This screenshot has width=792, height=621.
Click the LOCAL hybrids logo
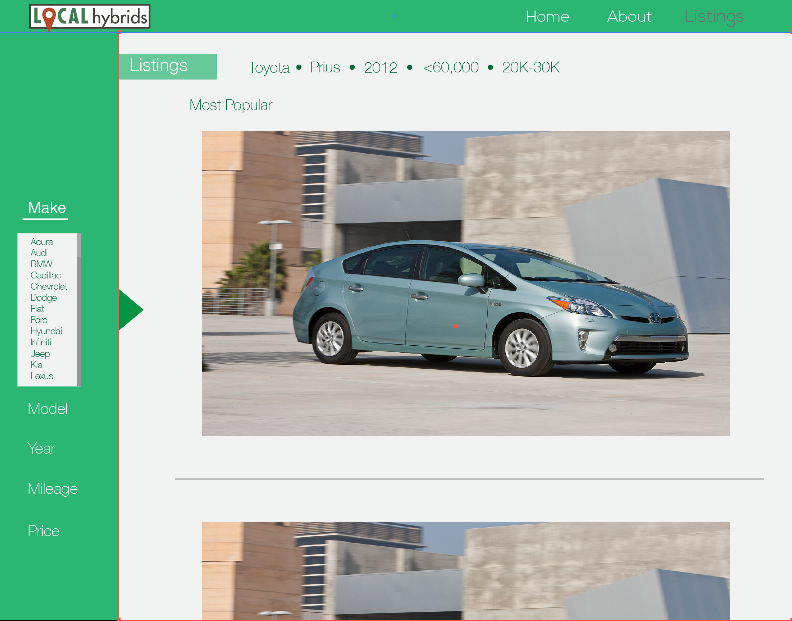coord(89,17)
